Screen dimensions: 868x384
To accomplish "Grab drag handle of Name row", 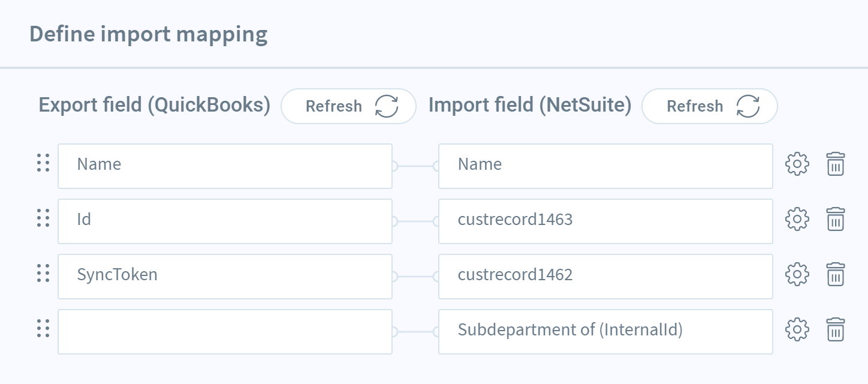I will [x=43, y=163].
